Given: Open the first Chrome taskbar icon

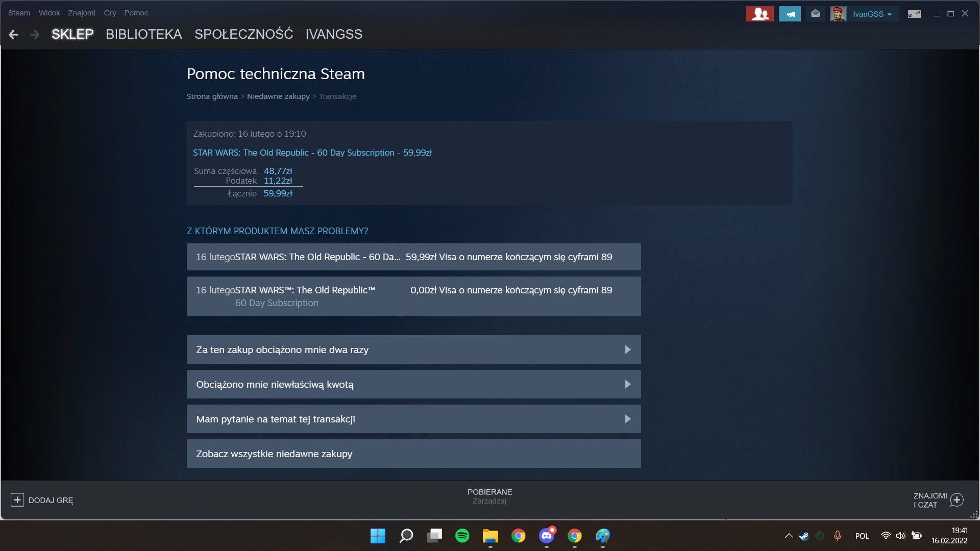Looking at the screenshot, I should [519, 536].
